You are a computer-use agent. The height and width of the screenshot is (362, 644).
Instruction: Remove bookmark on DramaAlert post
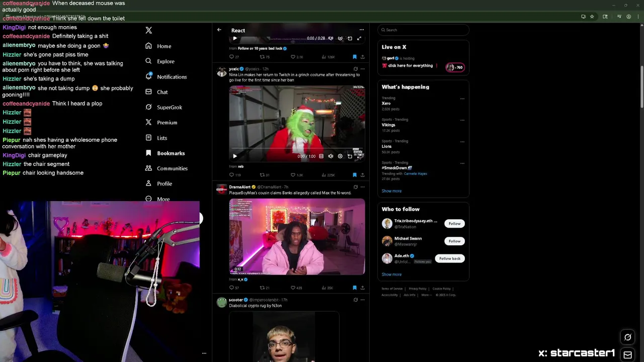click(354, 288)
